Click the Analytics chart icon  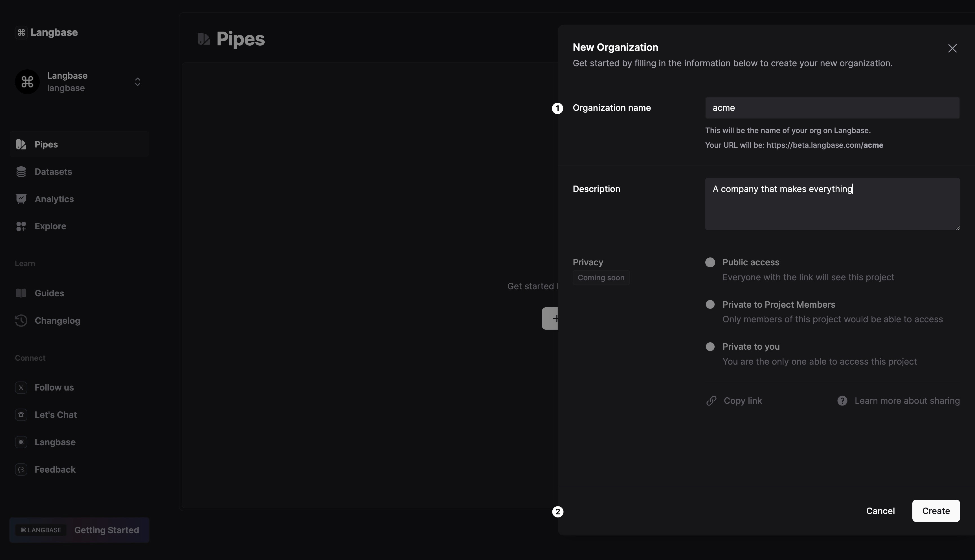[21, 199]
